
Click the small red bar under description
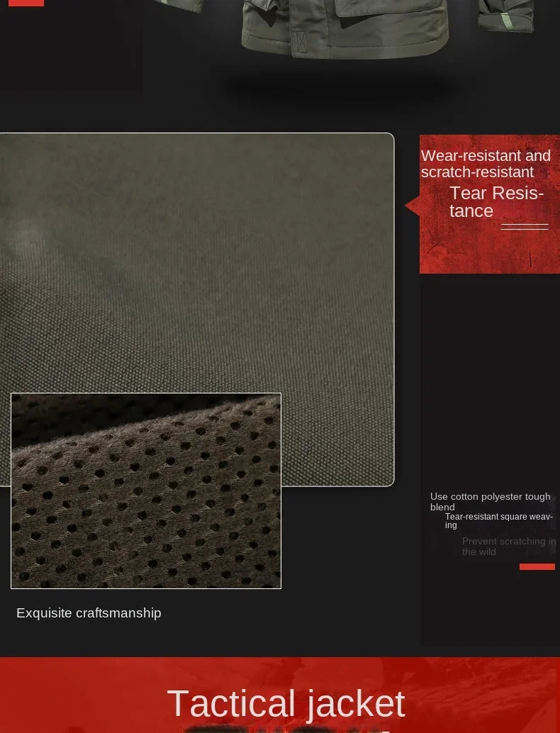(x=537, y=566)
